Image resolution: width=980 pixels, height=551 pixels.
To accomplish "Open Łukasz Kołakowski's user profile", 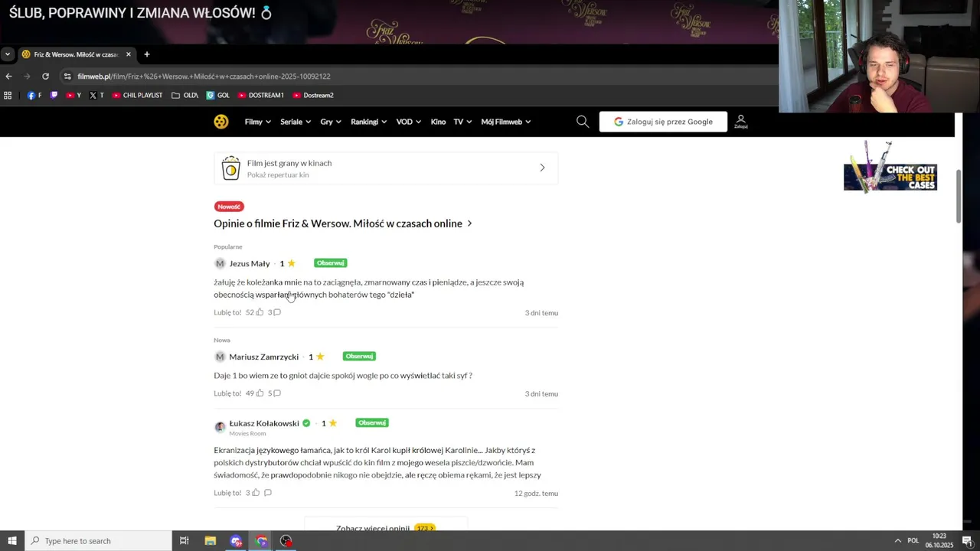I will pyautogui.click(x=264, y=423).
